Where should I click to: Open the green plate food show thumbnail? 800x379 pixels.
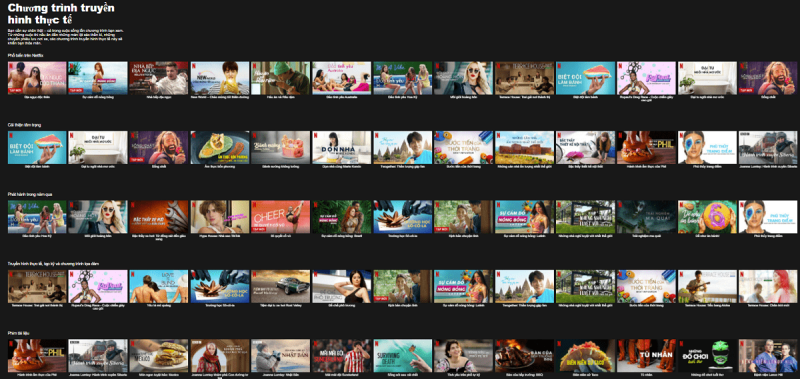(220, 147)
